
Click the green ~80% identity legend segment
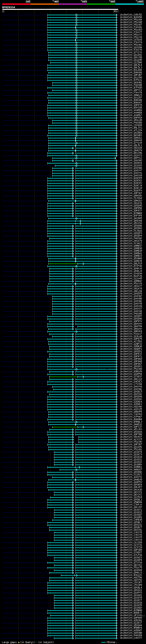[x=101, y=4]
